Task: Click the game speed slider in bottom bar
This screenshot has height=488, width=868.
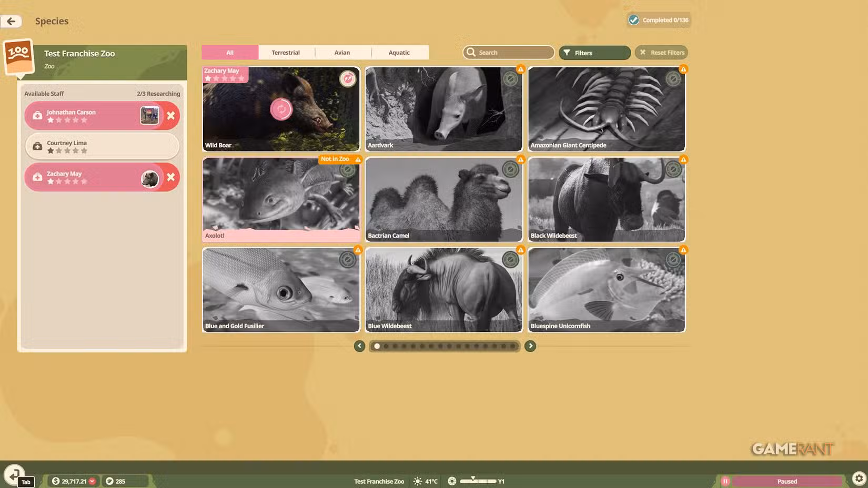Action: (x=478, y=481)
